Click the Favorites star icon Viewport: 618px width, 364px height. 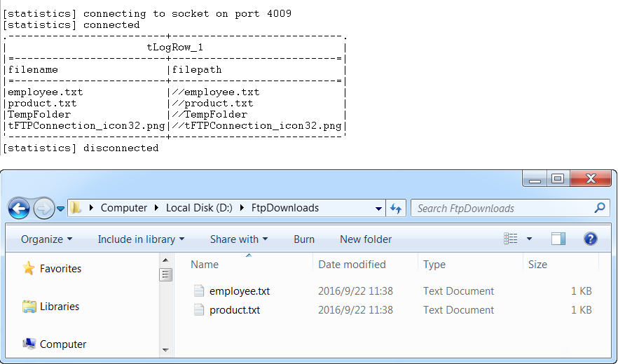click(28, 268)
